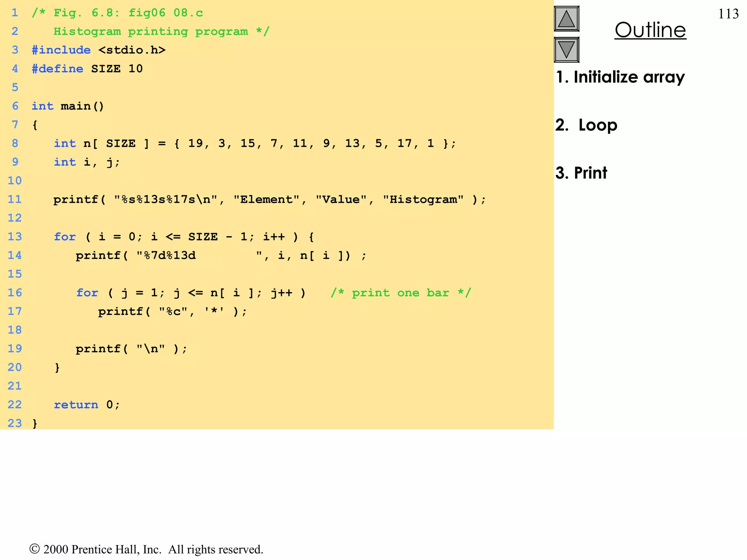The image size is (747, 560).
Task: Click the outer for loop on line 13
Action: [184, 237]
